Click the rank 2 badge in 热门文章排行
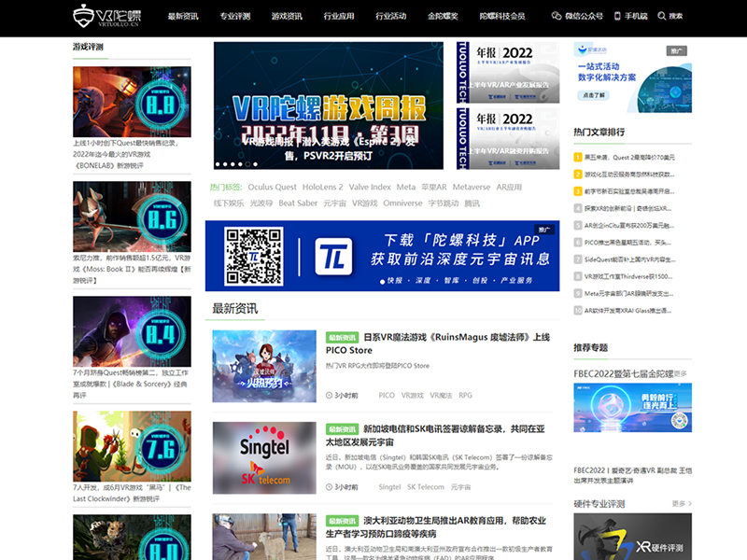The image size is (747, 560). tap(578, 175)
